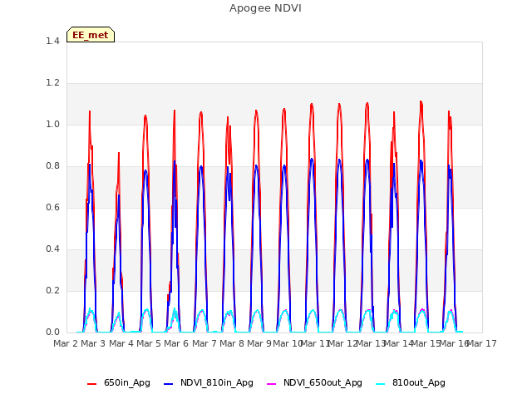Click the blue NDVI_810in_Apg legend swatch

point(168,384)
